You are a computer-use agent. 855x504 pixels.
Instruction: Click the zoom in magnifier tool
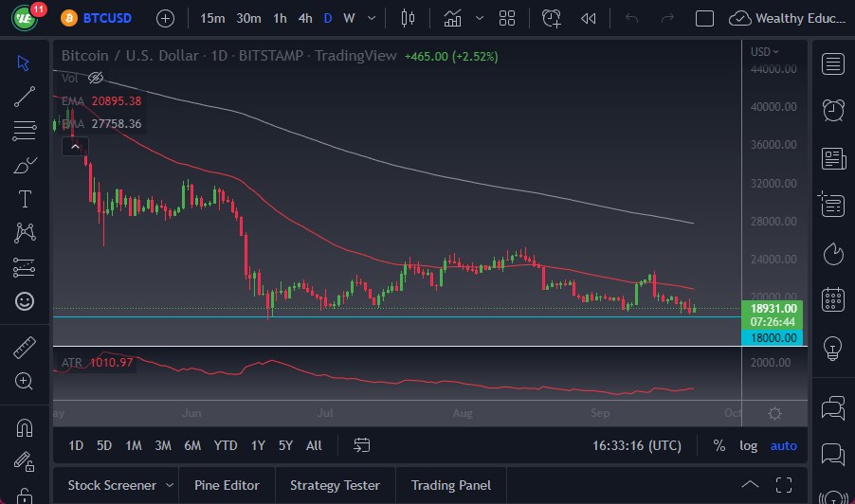click(x=25, y=381)
